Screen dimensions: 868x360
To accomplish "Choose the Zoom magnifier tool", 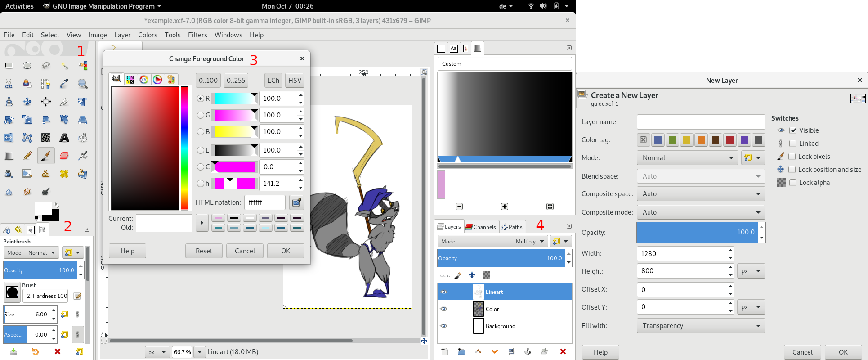I will (82, 84).
